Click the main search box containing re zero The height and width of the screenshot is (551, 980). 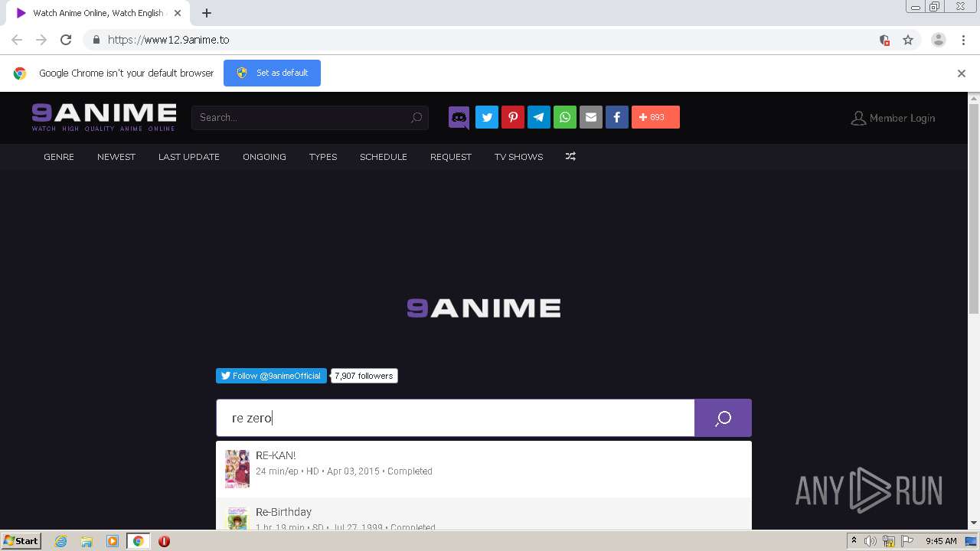click(455, 418)
